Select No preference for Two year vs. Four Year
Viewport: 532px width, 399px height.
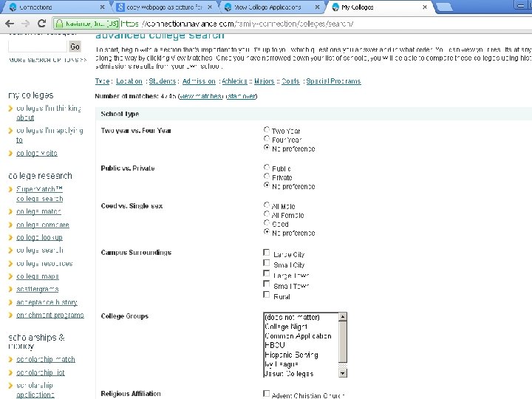[x=267, y=148]
